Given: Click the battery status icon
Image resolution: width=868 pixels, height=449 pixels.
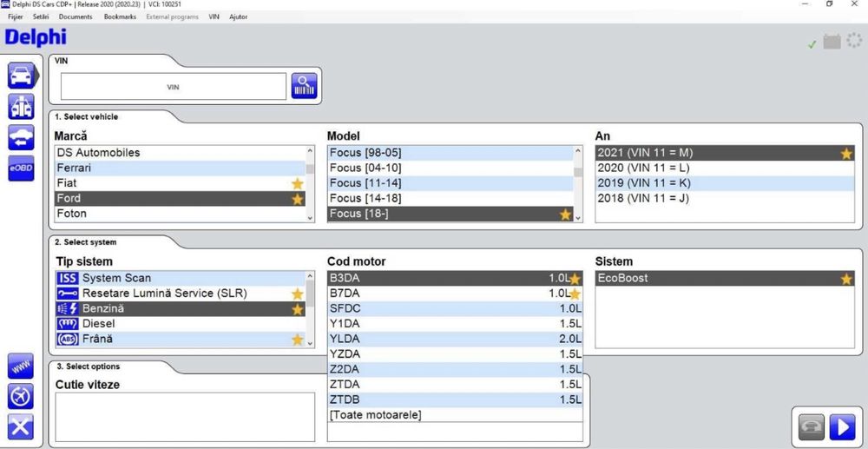Looking at the screenshot, I should point(832,42).
